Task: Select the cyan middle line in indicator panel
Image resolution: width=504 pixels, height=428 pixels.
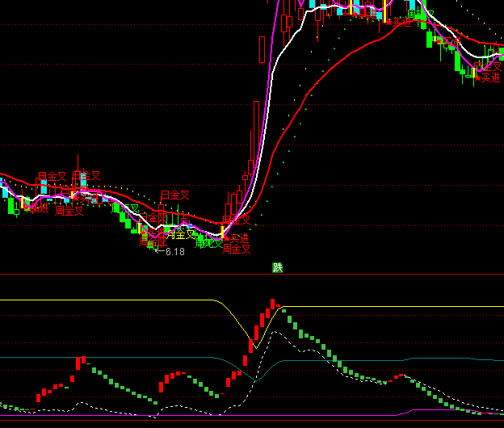Action: click(121, 356)
